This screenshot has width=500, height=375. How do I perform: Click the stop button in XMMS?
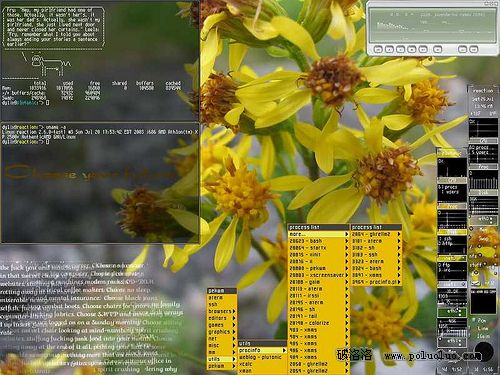tap(412, 49)
